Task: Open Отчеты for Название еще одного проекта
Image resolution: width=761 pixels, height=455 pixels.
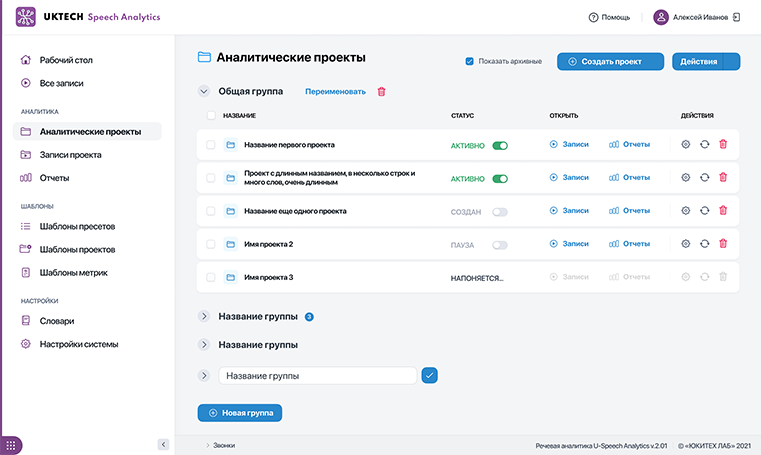Action: [x=629, y=211]
